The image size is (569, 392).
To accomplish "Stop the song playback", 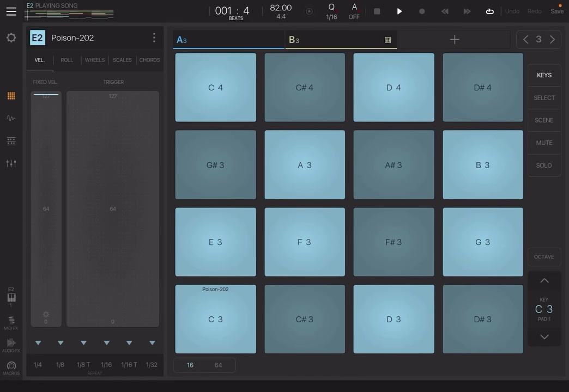I will 377,11.
